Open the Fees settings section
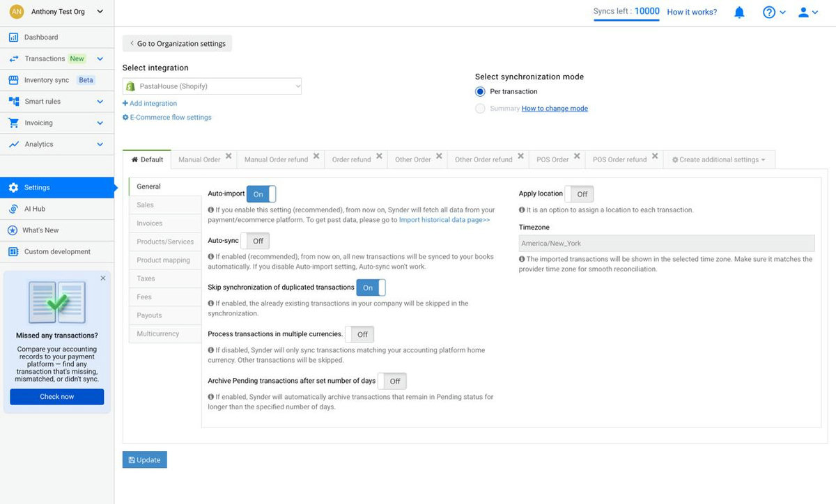This screenshot has height=504, width=836. pyautogui.click(x=165, y=297)
